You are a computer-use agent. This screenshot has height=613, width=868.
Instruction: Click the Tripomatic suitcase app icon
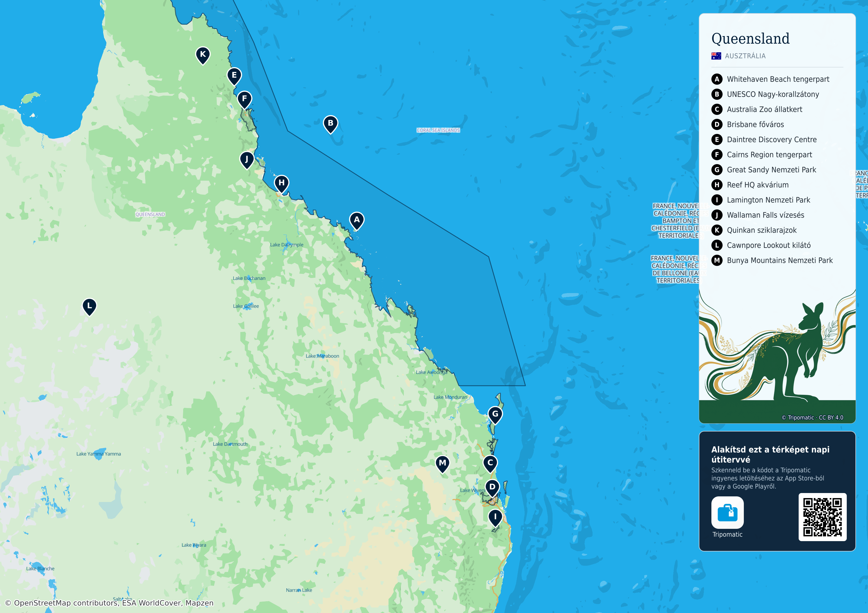[727, 512]
